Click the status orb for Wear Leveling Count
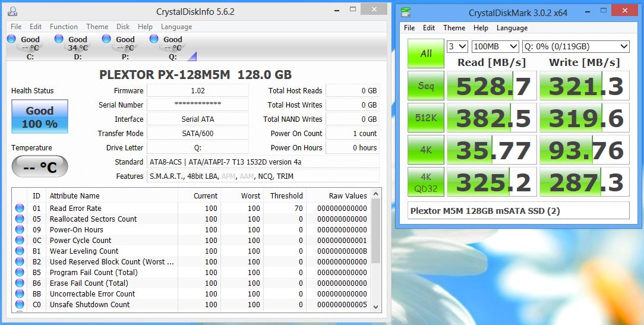 coord(20,251)
